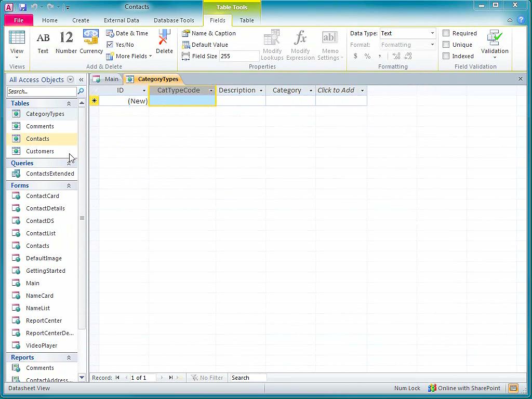Tick the Required checkbox
Image resolution: width=532 pixels, height=399 pixels.
coord(446,33)
